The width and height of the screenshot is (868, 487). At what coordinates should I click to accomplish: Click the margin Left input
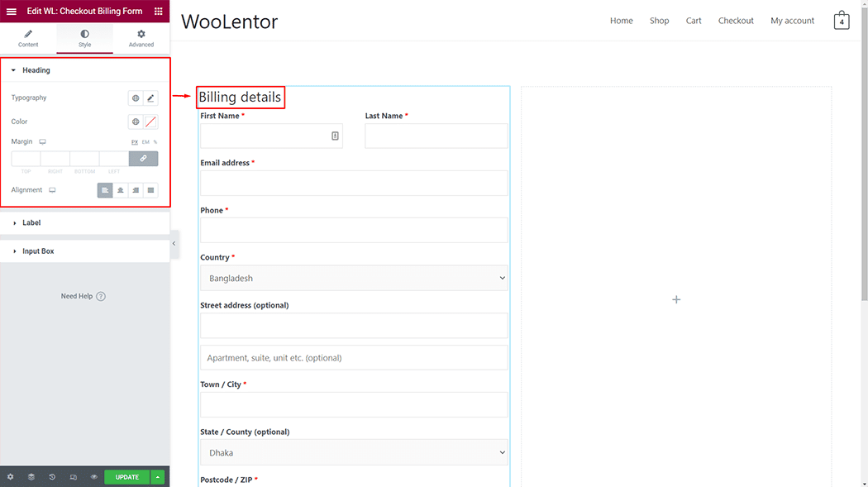click(x=114, y=159)
